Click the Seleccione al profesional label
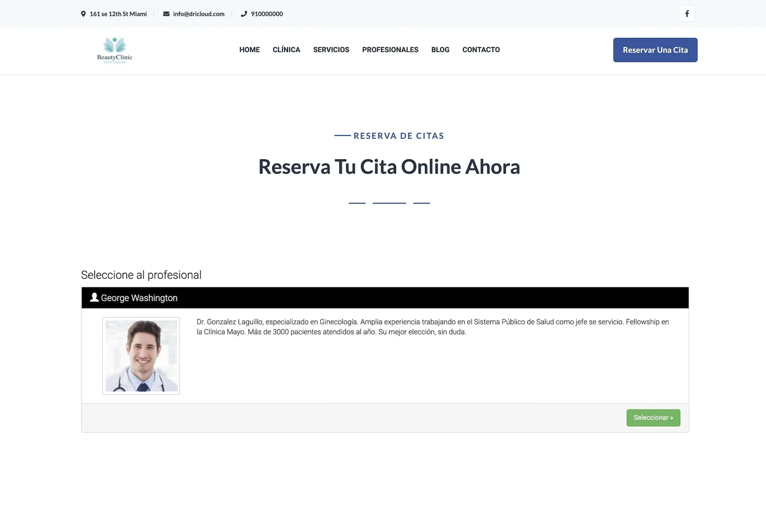The width and height of the screenshot is (766, 532). pos(141,275)
